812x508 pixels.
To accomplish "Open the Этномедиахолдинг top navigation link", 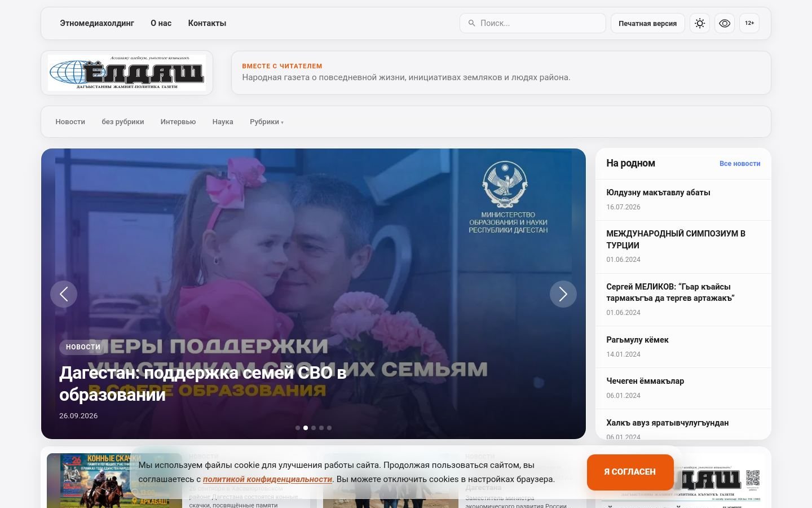I will (x=97, y=23).
